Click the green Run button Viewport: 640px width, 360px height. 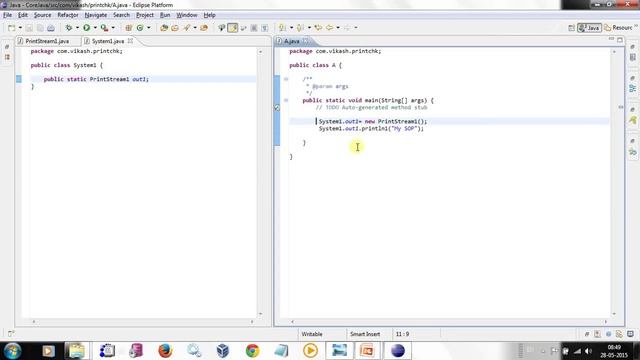[87, 28]
